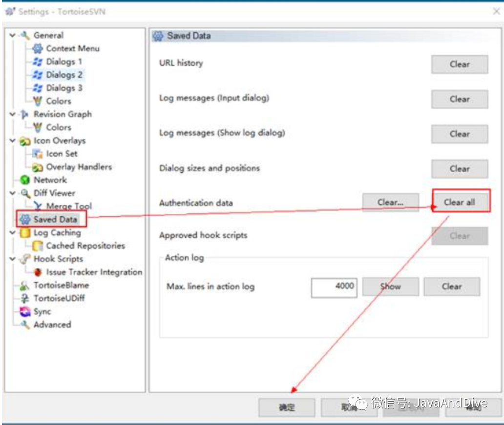Click the Icon Set icon
504x425 pixels.
click(x=38, y=154)
